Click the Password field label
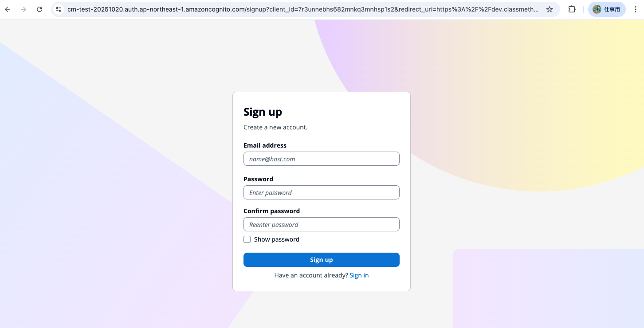The image size is (644, 328). point(258,179)
